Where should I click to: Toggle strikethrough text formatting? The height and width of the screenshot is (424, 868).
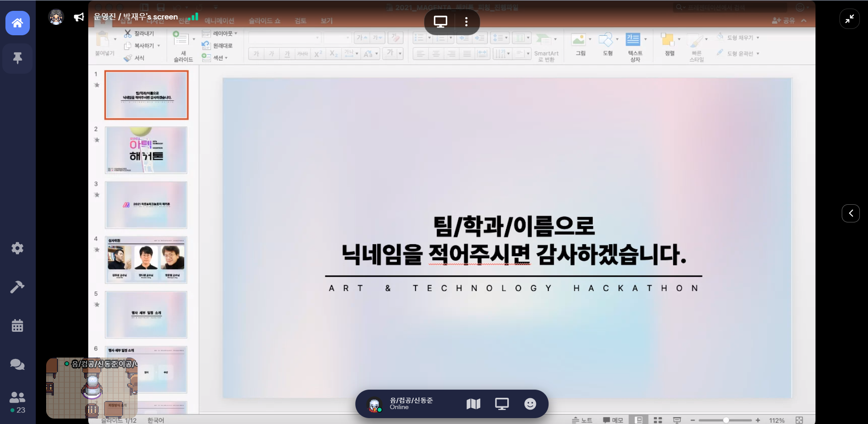302,54
